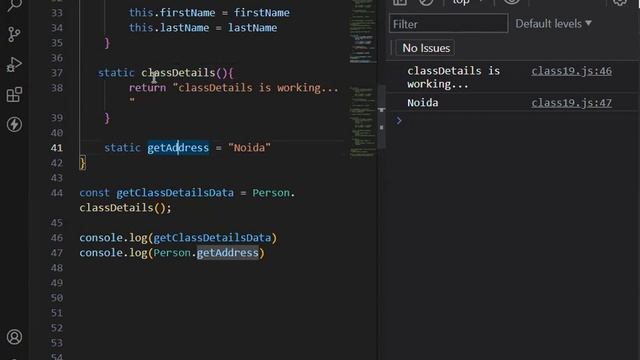Click the 'return' keyword on line 38
The image size is (640, 360).
(147, 88)
